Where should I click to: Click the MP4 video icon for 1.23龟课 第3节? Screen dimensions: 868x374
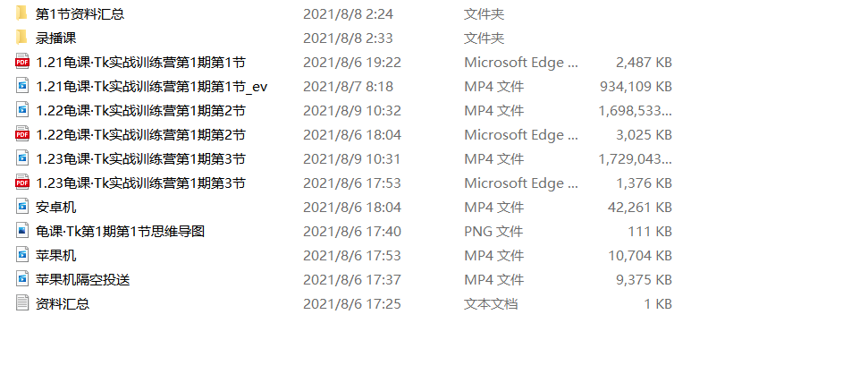click(x=22, y=158)
